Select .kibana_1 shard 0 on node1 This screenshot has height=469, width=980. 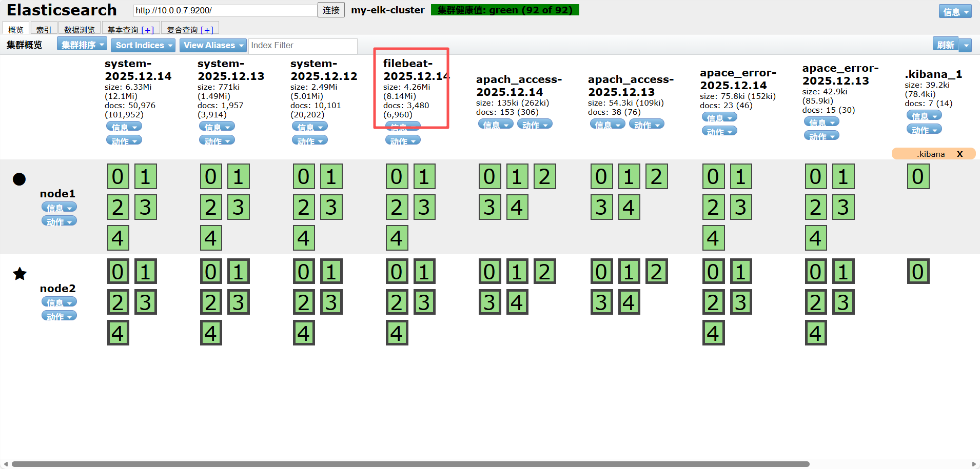pyautogui.click(x=918, y=176)
